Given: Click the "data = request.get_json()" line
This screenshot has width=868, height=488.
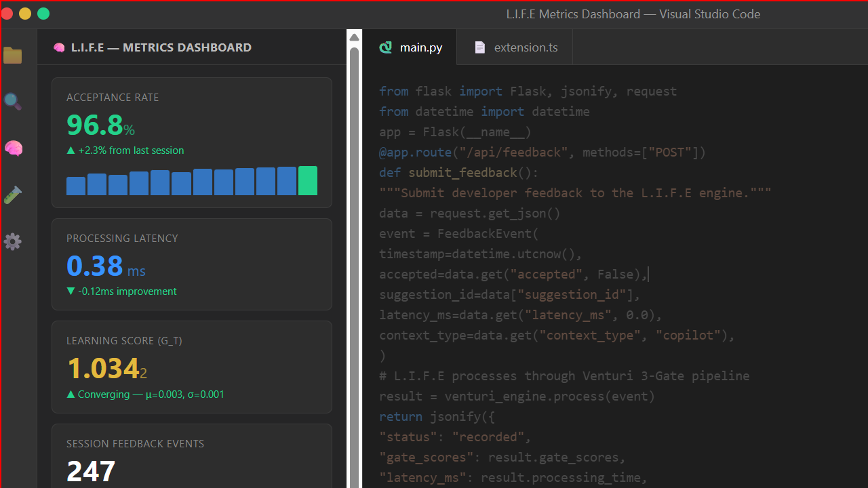Looking at the screenshot, I should [470, 213].
